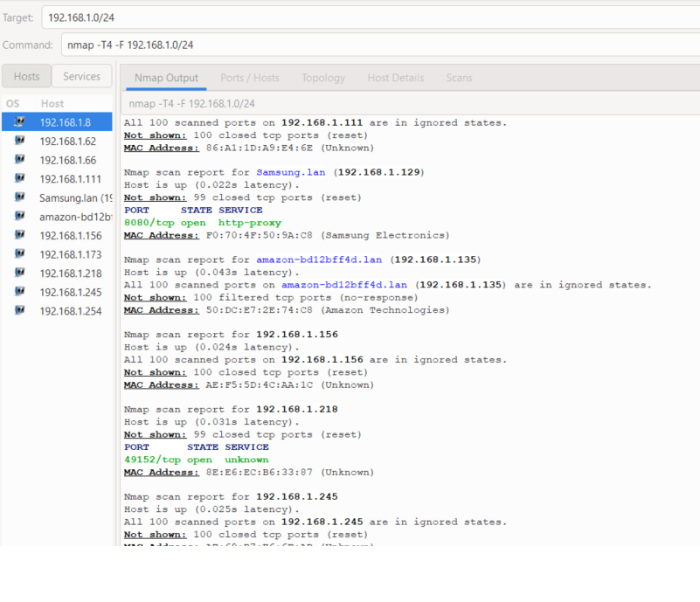Click the Hosts button
Viewport: 700px width, 602px height.
point(26,76)
